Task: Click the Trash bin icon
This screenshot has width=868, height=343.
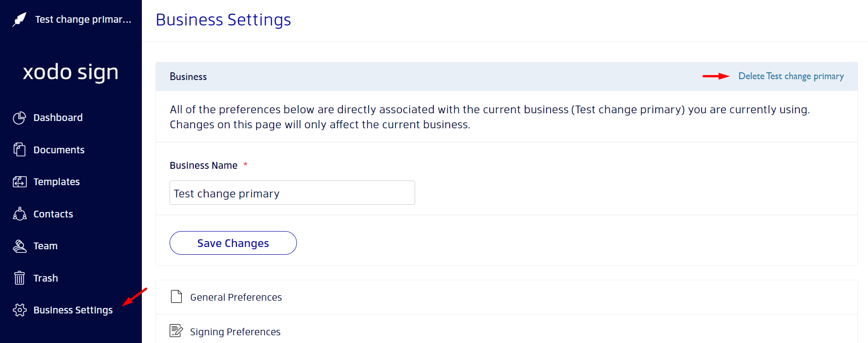Action: click(20, 278)
